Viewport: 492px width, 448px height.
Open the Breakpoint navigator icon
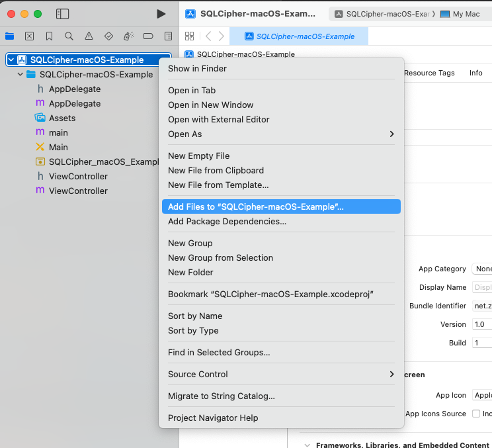[x=148, y=36]
